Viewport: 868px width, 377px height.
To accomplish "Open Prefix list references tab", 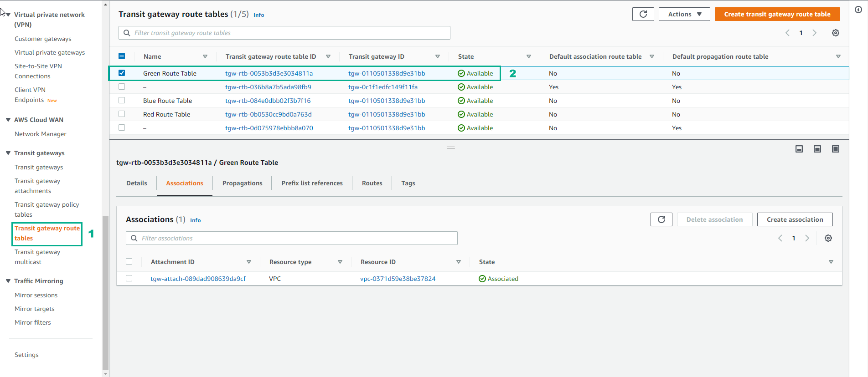I will tap(312, 183).
